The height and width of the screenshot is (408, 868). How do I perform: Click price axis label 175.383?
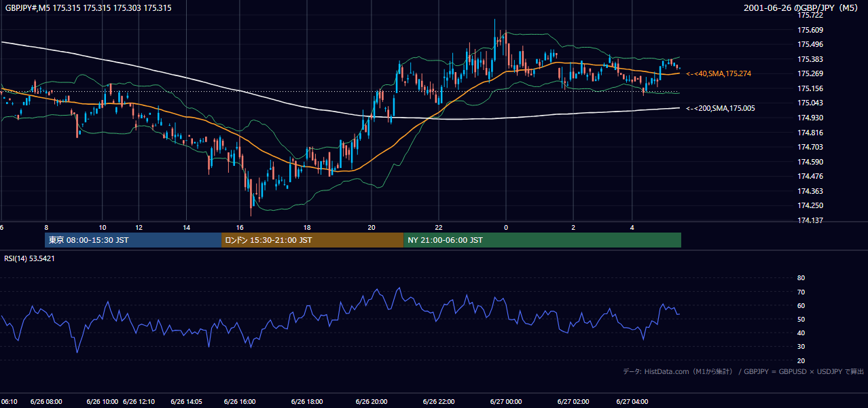tap(810, 59)
